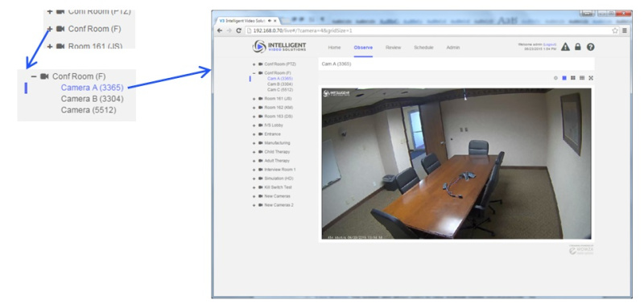Open the Chrome hamburger menu

click(625, 31)
